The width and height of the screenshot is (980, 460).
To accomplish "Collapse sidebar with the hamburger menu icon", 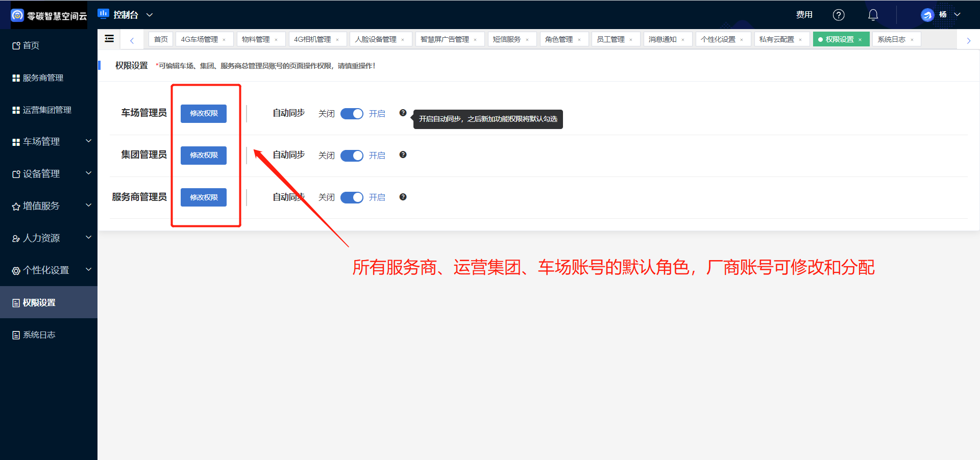I will [x=109, y=39].
